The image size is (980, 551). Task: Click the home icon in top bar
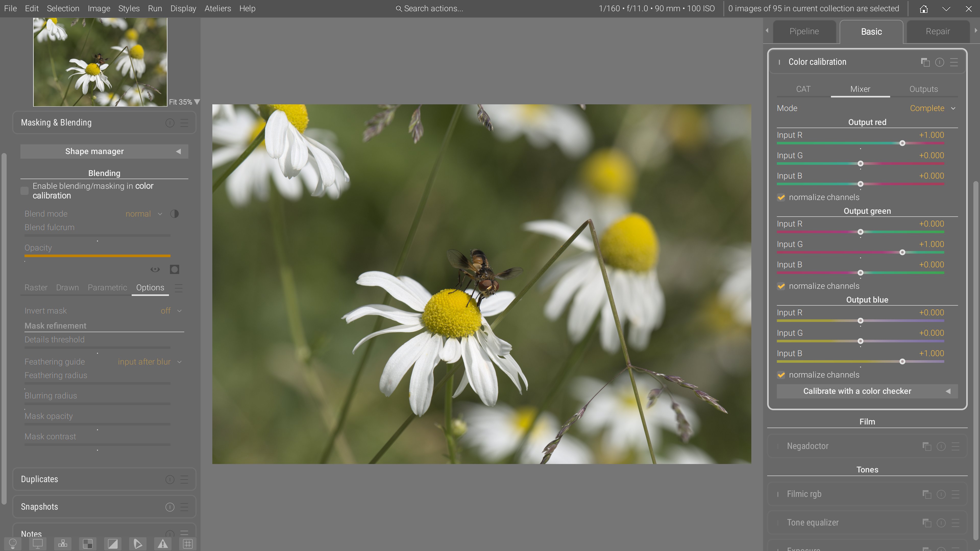point(924,8)
